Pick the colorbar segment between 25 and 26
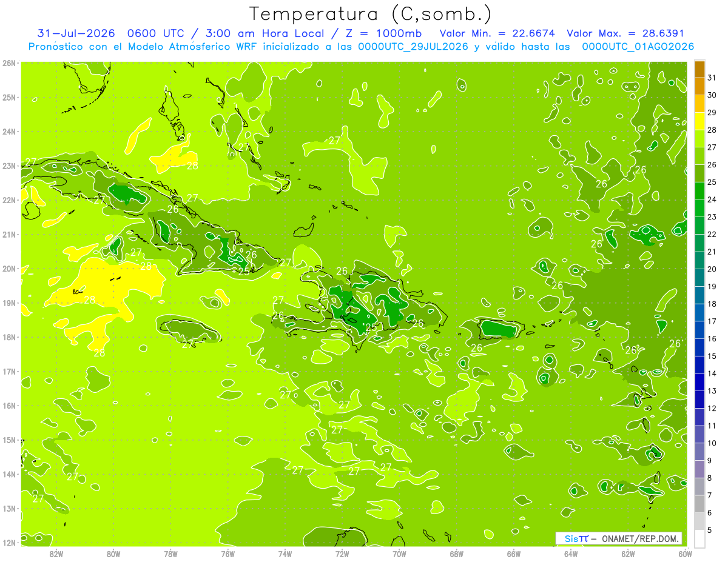 700,173
